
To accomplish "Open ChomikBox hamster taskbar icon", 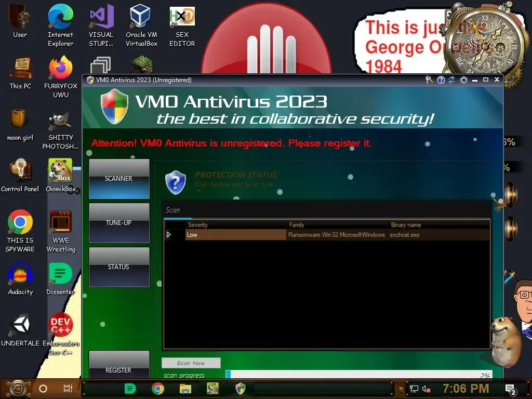I will pos(212,389).
